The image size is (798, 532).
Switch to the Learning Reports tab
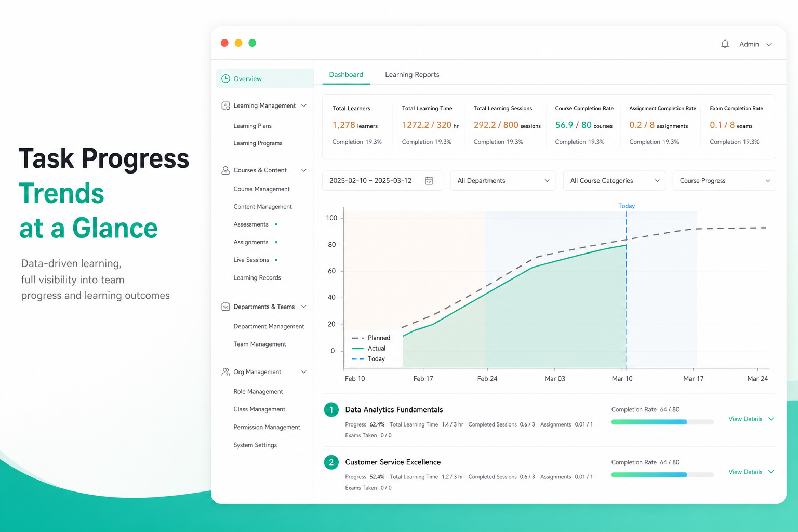click(412, 75)
